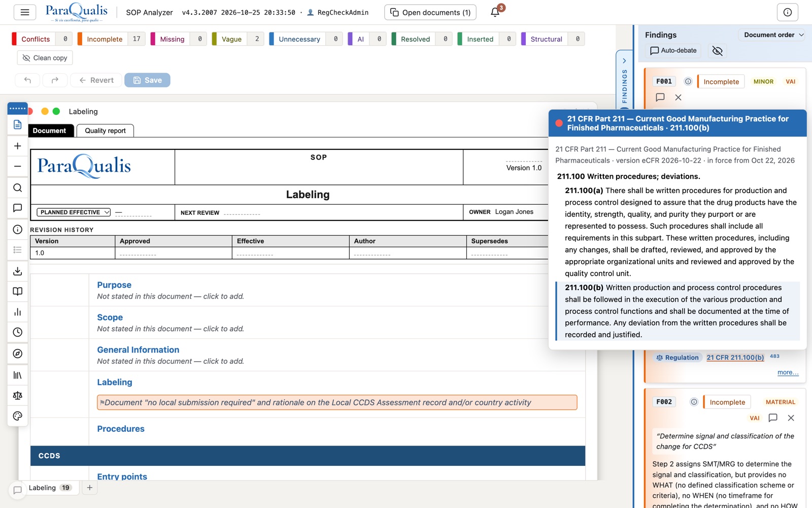This screenshot has height=508, width=812.
Task: Select the document page icon in sidebar
Action: [x=18, y=124]
